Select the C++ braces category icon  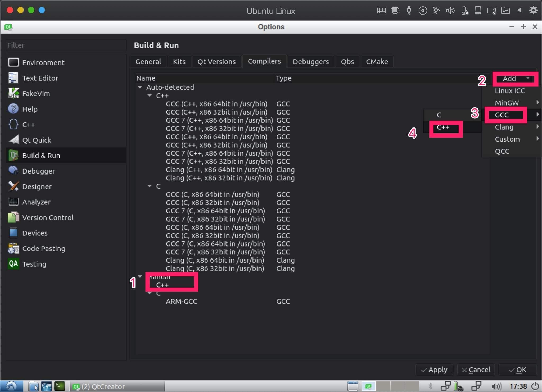click(x=13, y=124)
